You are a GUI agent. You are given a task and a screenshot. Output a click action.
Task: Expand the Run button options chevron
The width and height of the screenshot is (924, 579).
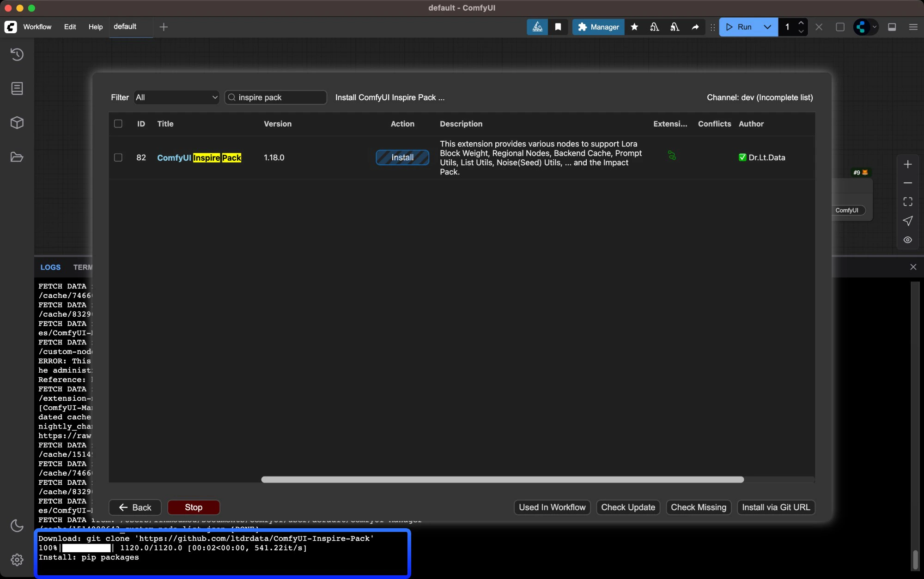point(766,27)
